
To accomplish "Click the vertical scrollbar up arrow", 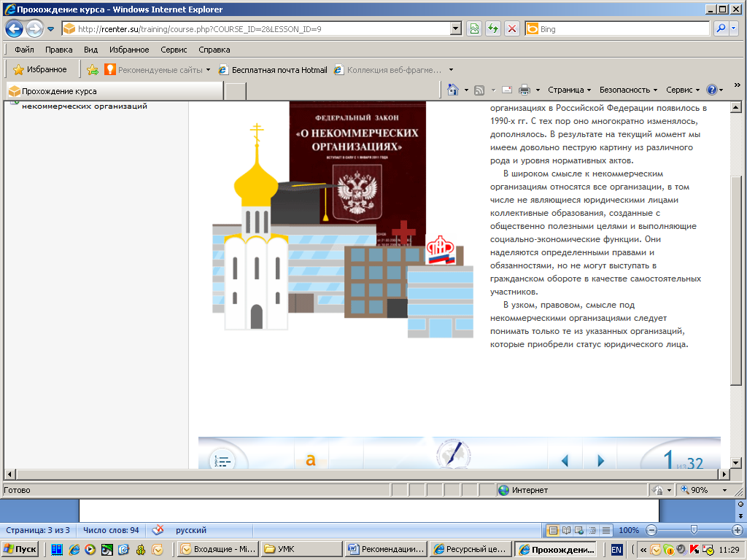I will click(x=735, y=107).
